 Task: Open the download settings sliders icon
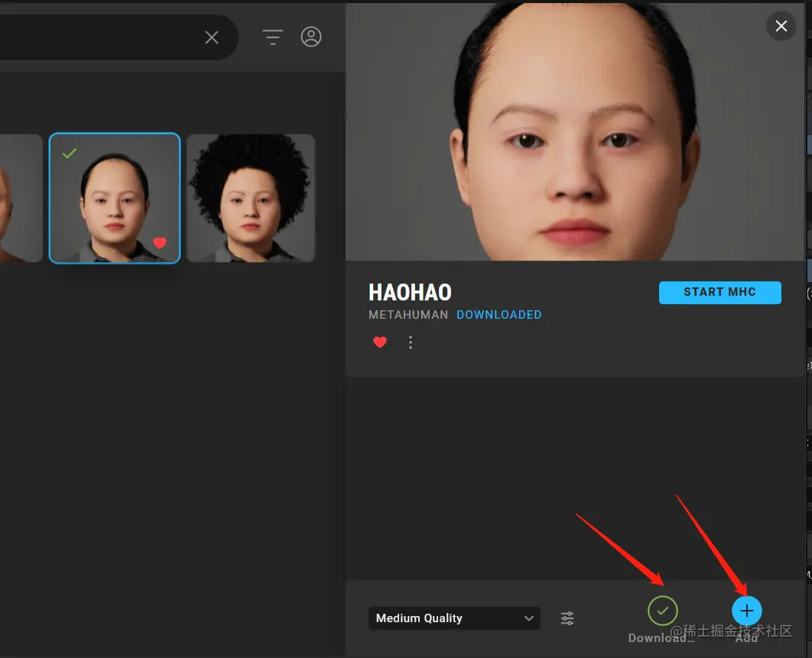pos(567,618)
